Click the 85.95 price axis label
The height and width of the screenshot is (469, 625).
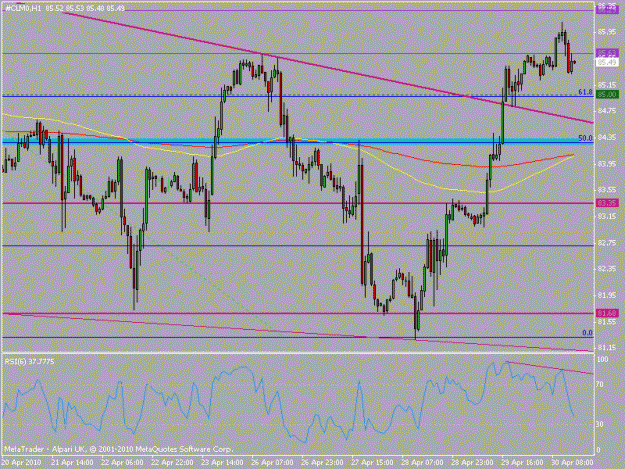point(607,32)
